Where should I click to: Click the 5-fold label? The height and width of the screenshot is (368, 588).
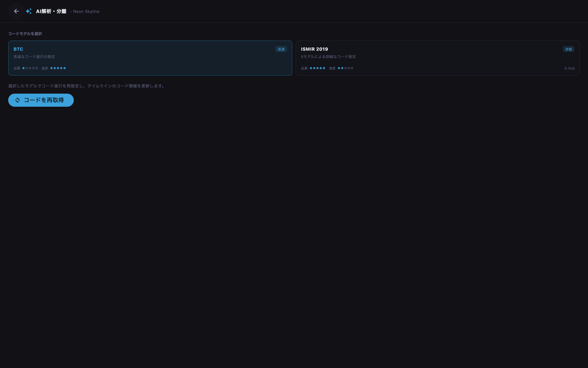(x=569, y=68)
